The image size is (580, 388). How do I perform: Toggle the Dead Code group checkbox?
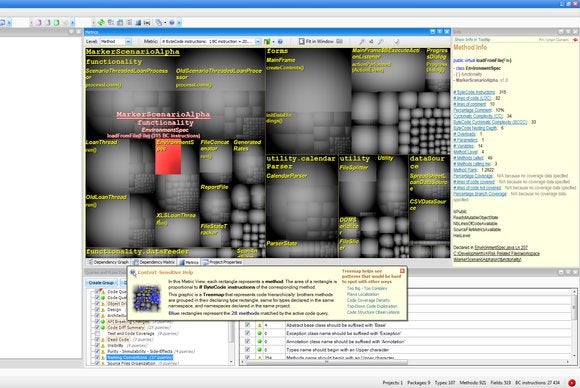(x=97, y=339)
